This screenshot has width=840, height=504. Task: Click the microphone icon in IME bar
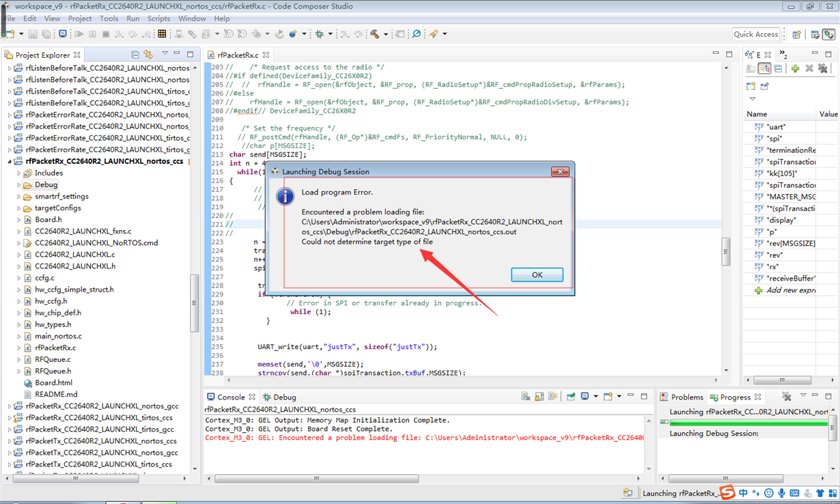[781, 493]
